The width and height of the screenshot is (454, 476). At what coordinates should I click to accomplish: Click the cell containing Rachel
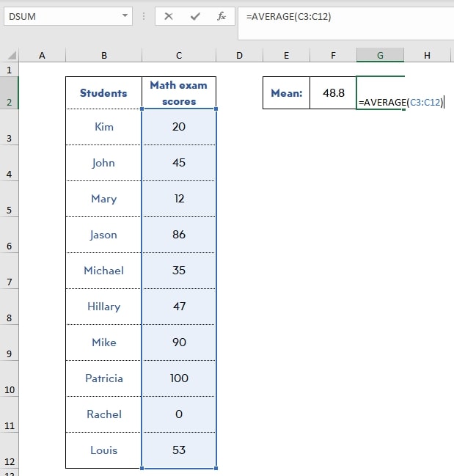(x=104, y=414)
